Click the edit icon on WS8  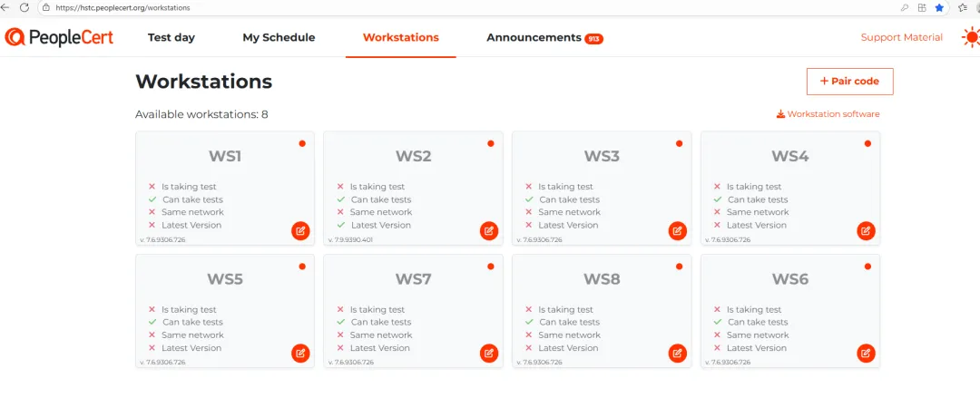677,353
